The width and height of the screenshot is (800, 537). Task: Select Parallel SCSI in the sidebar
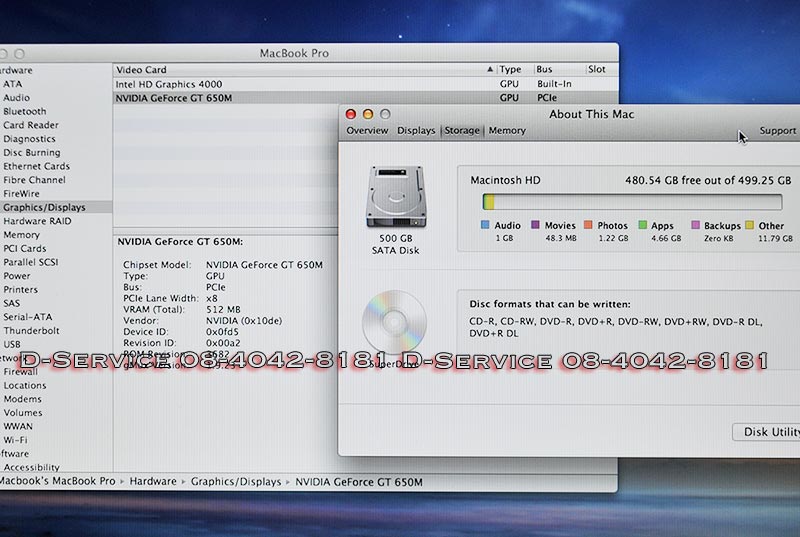31,262
